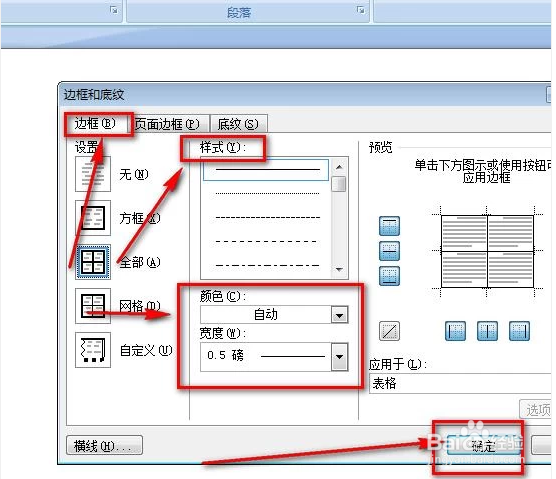
Task: Open dialog launcher left of 段落 group
Action: point(114,10)
